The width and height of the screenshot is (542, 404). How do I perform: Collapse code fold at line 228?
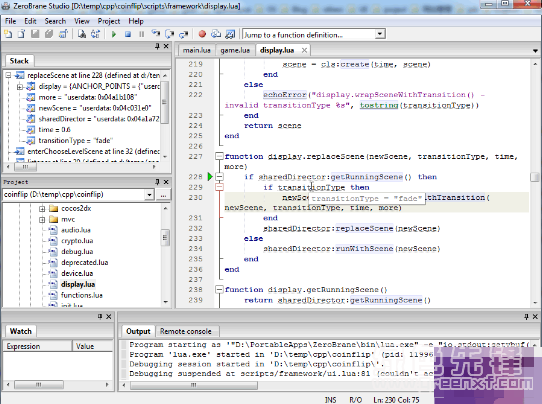pyautogui.click(x=219, y=177)
